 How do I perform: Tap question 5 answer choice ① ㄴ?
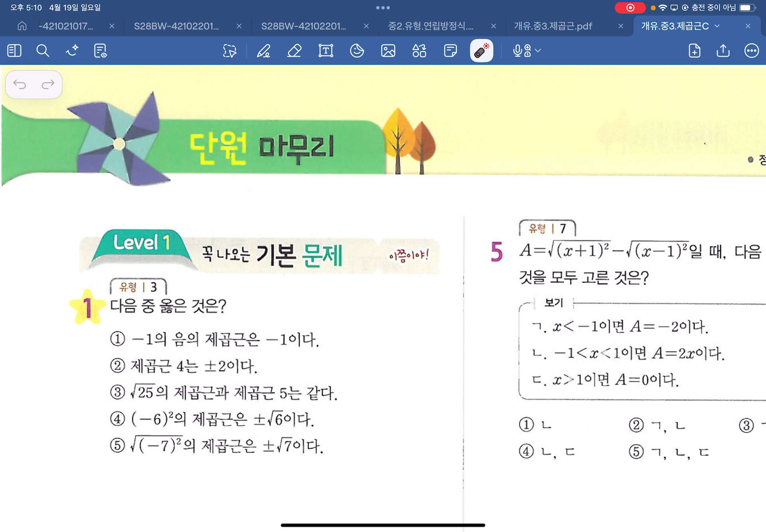[x=536, y=425]
